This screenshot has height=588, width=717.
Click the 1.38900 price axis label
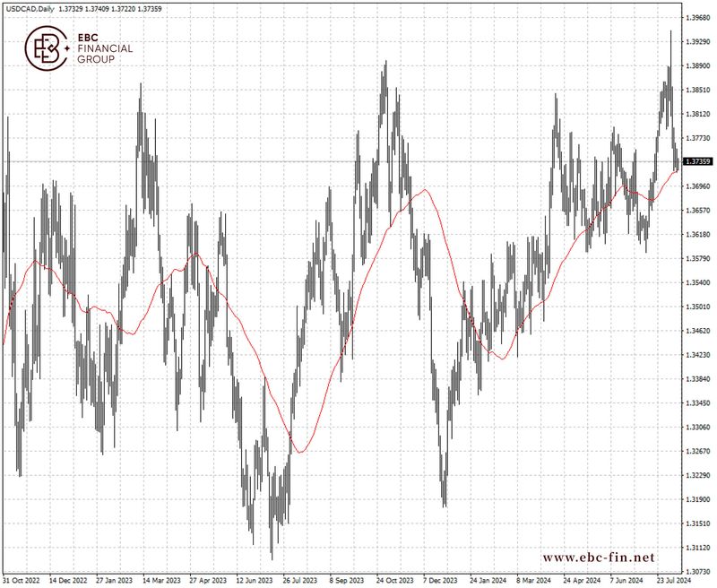[x=699, y=66]
